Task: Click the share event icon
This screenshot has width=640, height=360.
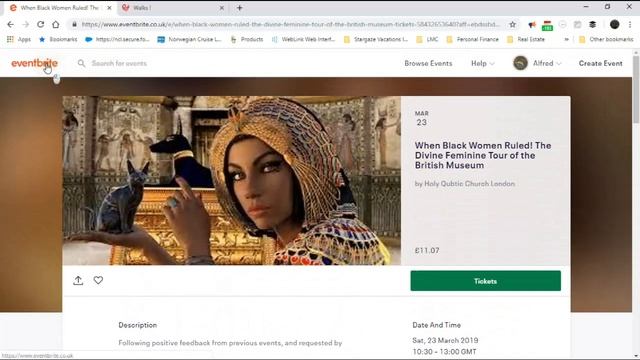Action: [78, 280]
